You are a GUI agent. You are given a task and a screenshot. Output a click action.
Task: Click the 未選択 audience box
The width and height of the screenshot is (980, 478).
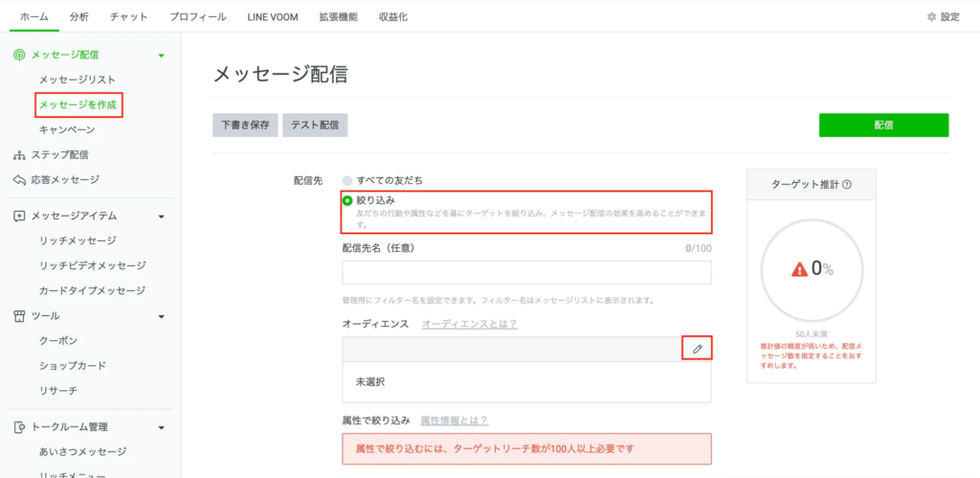coord(527,381)
